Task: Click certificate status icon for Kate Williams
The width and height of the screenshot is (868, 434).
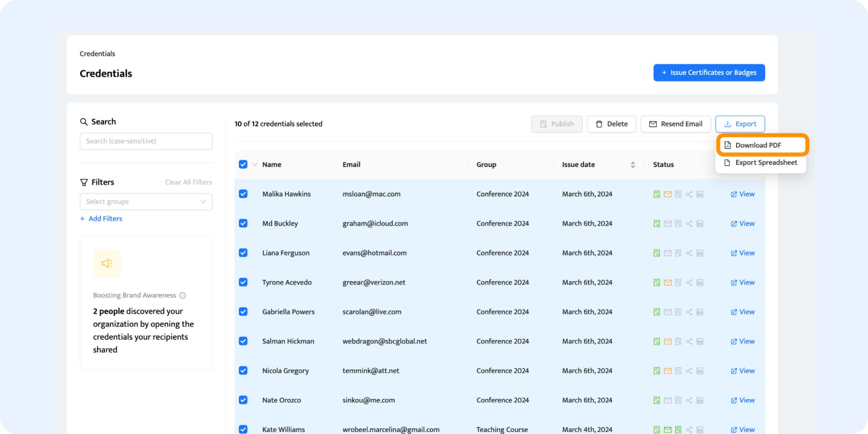Action: click(678, 429)
